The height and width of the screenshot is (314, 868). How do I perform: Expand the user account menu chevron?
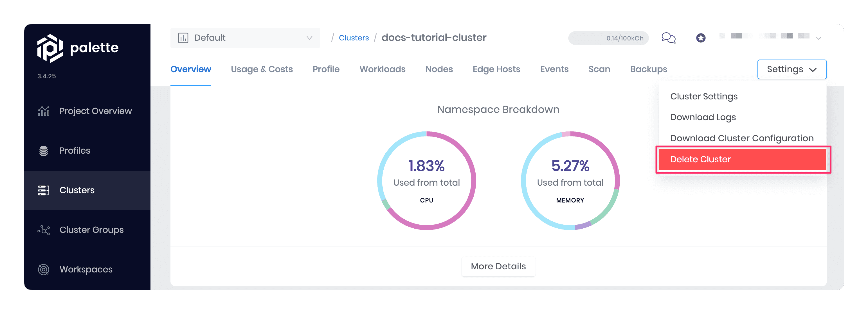point(819,38)
